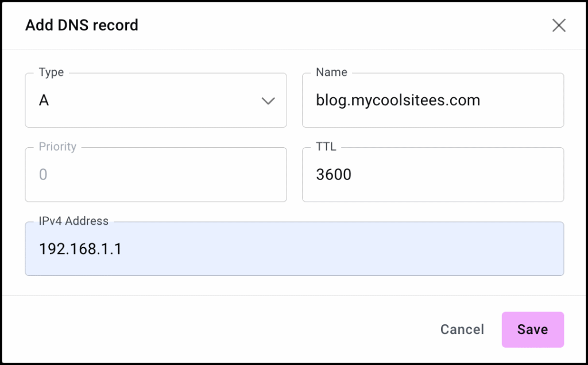Click the Type field label
The width and height of the screenshot is (588, 365).
[x=51, y=72]
